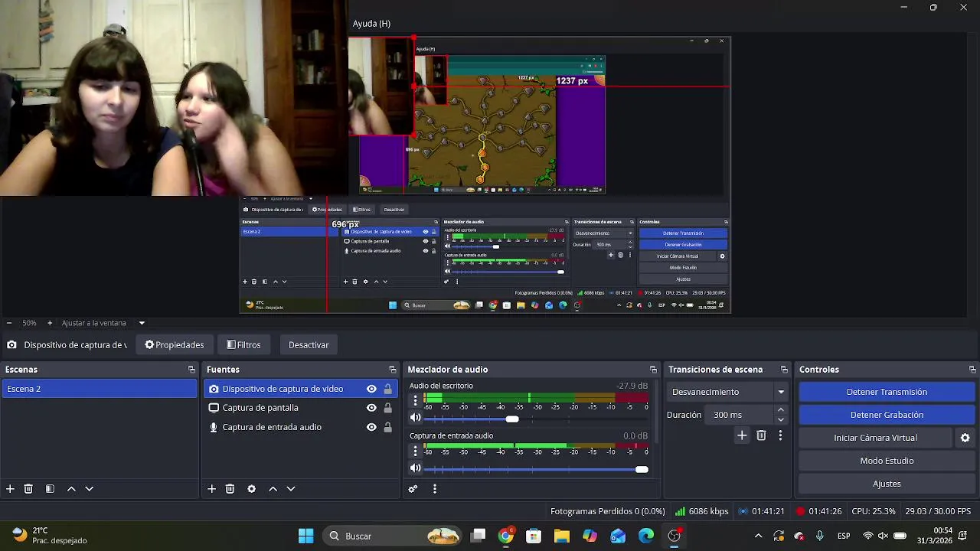
Task: Open options dots for Audio del escritorio
Action: (416, 400)
